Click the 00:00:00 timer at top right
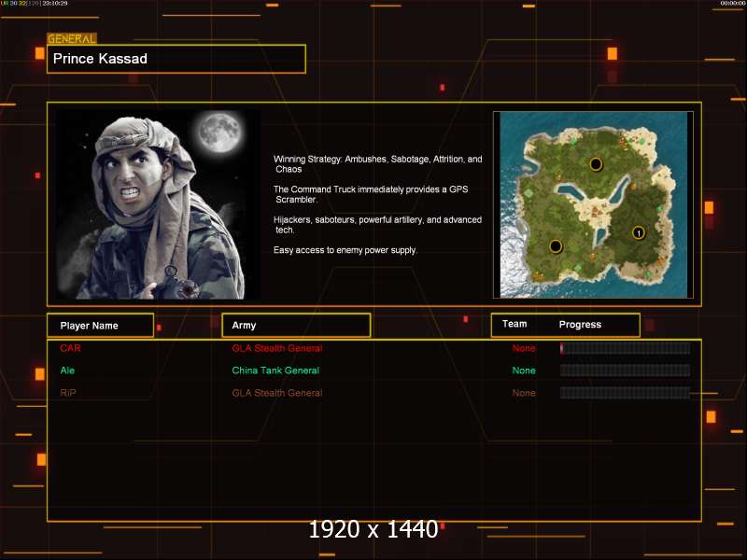This screenshot has height=560, width=747. (x=732, y=4)
